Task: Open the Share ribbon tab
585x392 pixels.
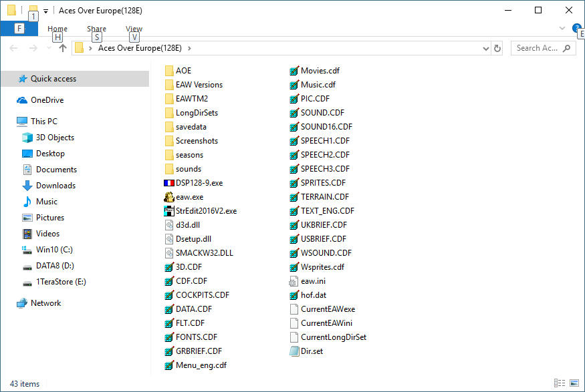Action: tap(97, 29)
